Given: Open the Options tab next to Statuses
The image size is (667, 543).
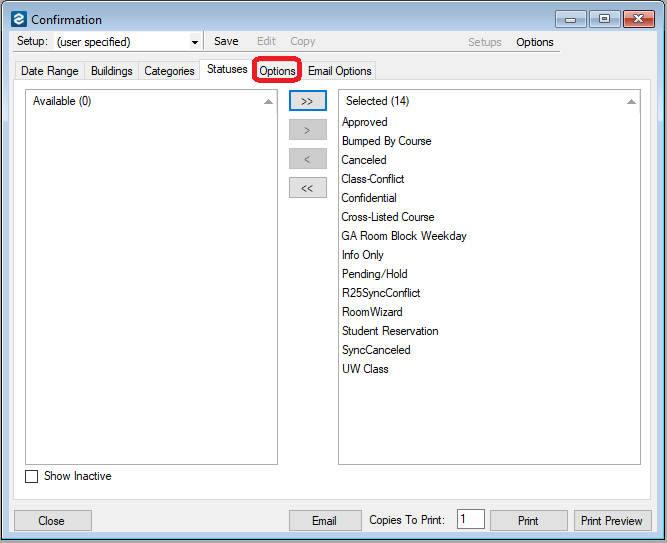Looking at the screenshot, I should [277, 71].
